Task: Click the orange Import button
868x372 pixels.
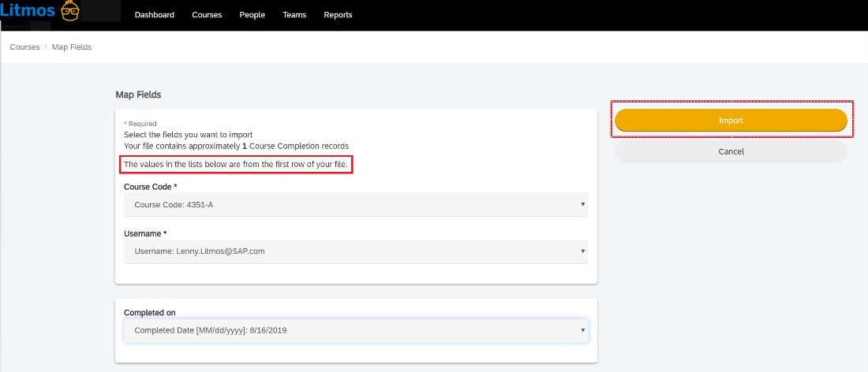Action: point(731,120)
